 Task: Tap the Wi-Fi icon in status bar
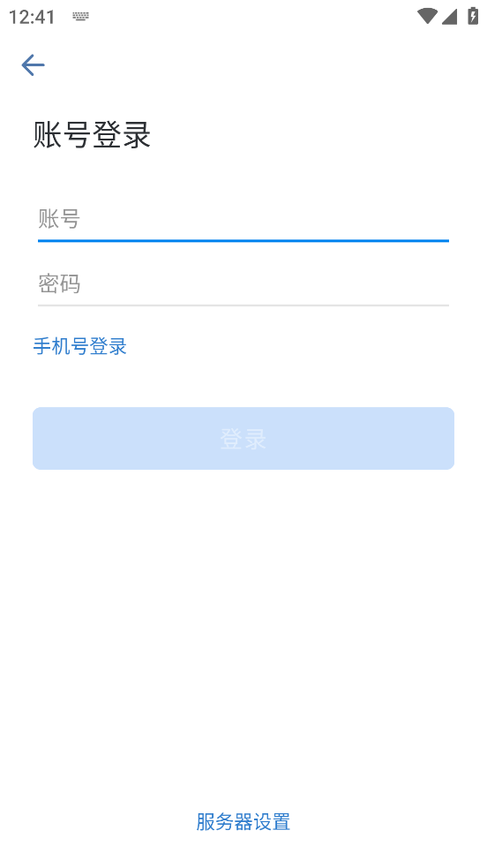pyautogui.click(x=427, y=16)
